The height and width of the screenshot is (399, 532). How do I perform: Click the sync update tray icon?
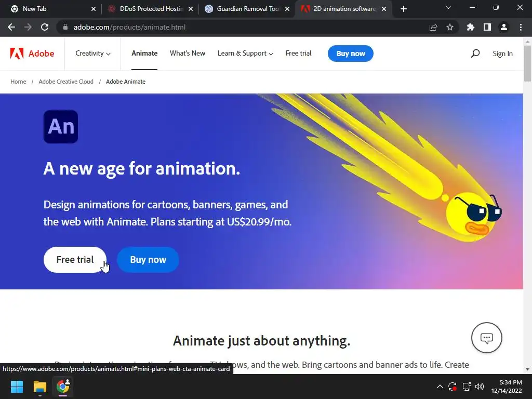click(453, 387)
